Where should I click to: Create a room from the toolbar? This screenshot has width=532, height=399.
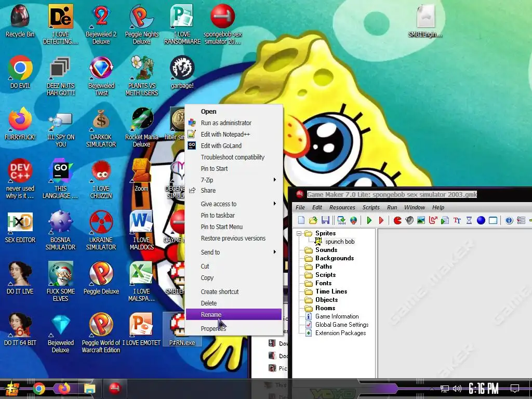click(493, 220)
